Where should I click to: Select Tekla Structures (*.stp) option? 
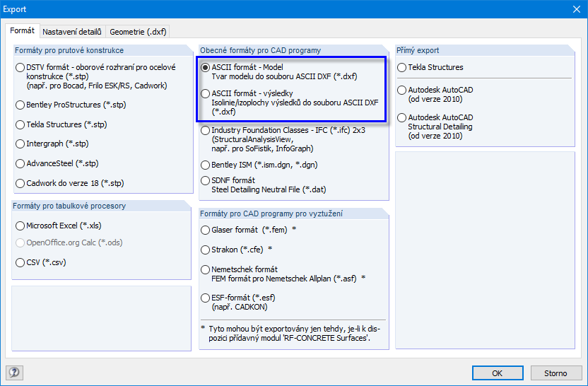click(20, 124)
